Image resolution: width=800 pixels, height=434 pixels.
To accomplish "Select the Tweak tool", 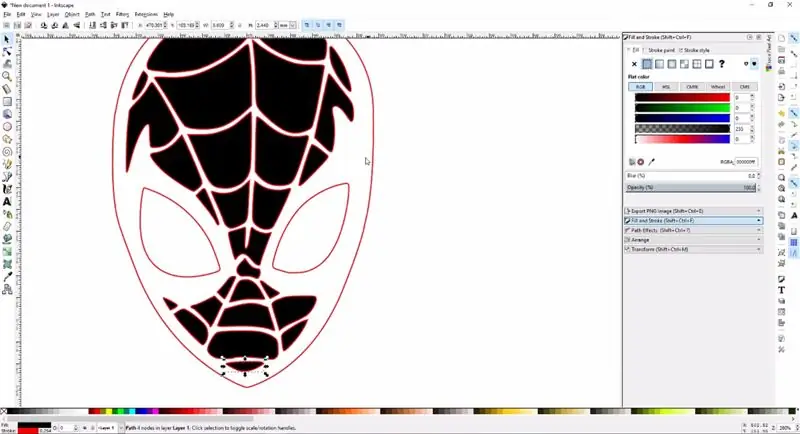I will [x=7, y=64].
